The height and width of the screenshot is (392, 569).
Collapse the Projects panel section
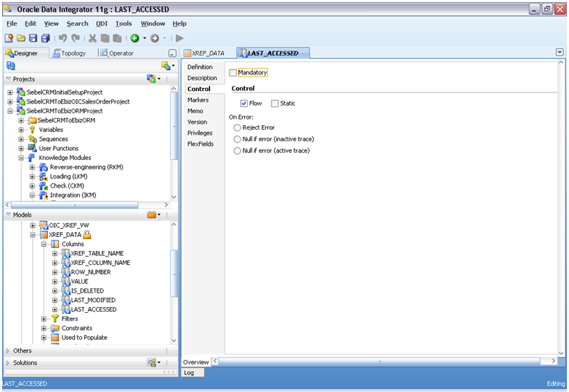tap(8, 79)
